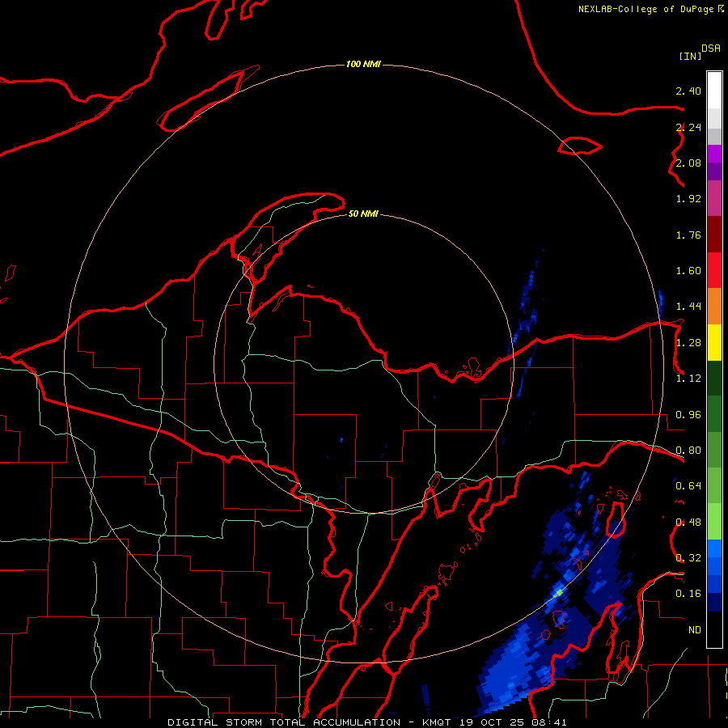
Task: Select the white swatch in the color scale
Action: click(714, 91)
